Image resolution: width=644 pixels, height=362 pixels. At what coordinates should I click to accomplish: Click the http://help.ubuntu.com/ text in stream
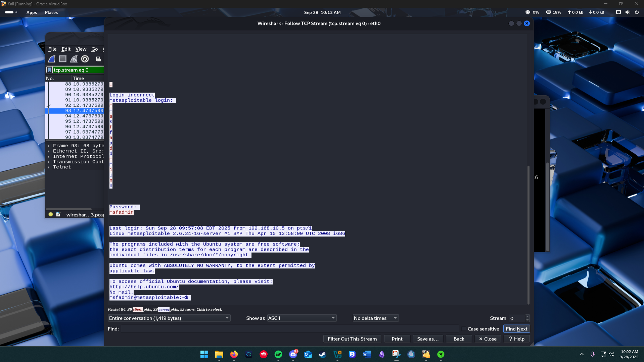click(x=144, y=287)
